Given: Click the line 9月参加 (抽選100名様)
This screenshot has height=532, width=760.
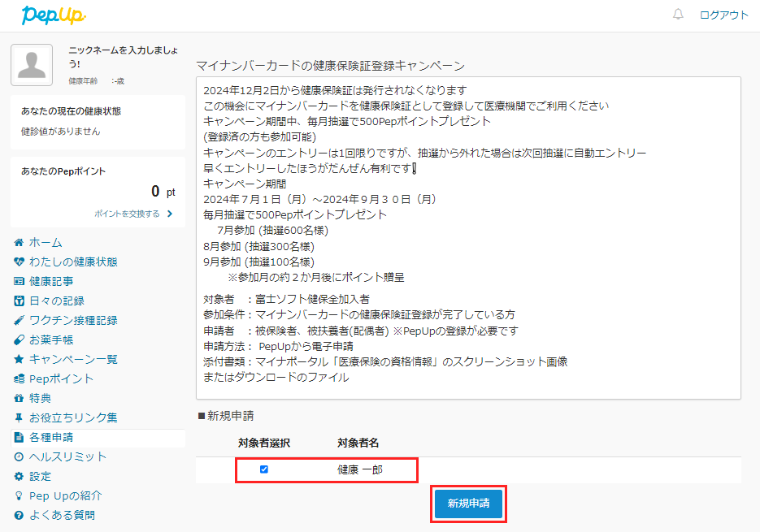Looking at the screenshot, I should pos(258,262).
